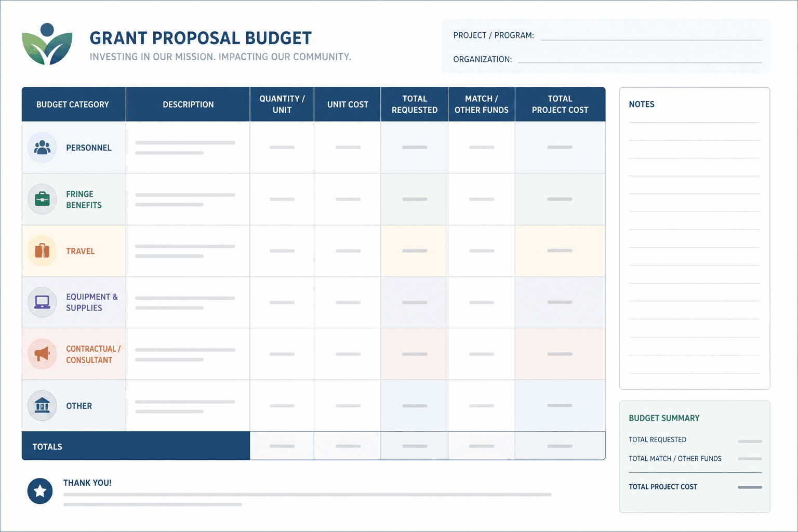Click the Fringe Benefits briefcase icon
The image size is (798, 532).
coord(42,199)
